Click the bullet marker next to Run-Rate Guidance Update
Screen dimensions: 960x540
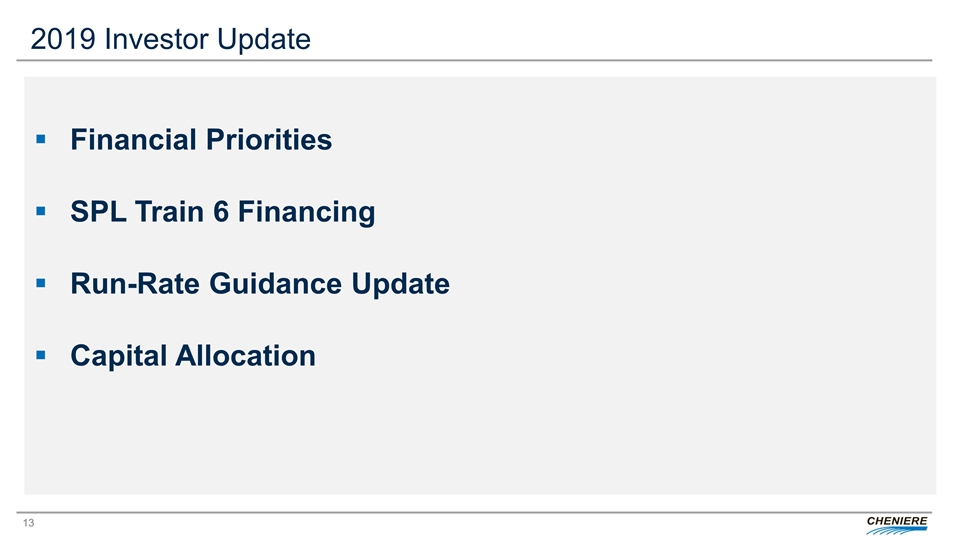[40, 284]
